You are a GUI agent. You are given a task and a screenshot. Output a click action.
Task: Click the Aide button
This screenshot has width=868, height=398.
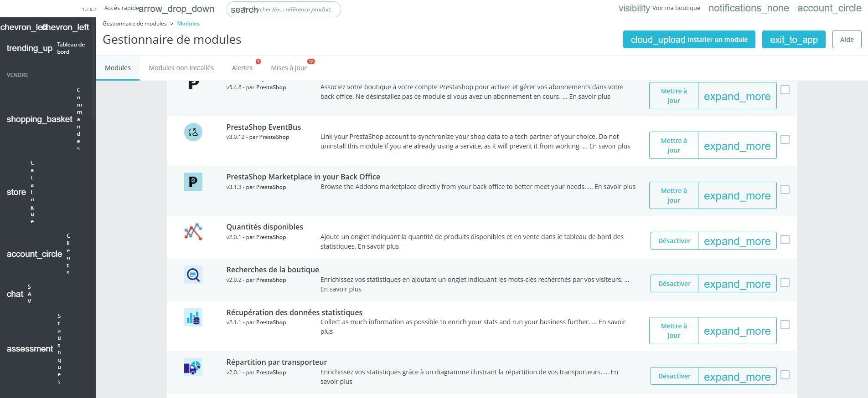tap(847, 40)
